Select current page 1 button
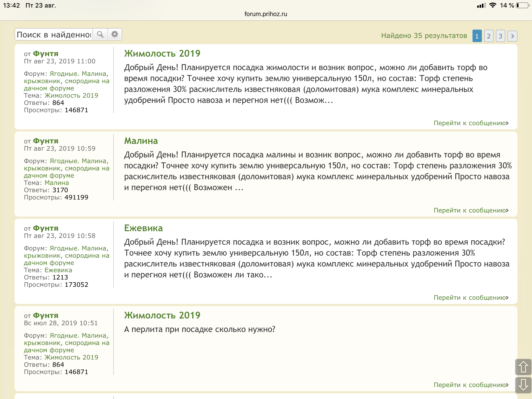 477,36
